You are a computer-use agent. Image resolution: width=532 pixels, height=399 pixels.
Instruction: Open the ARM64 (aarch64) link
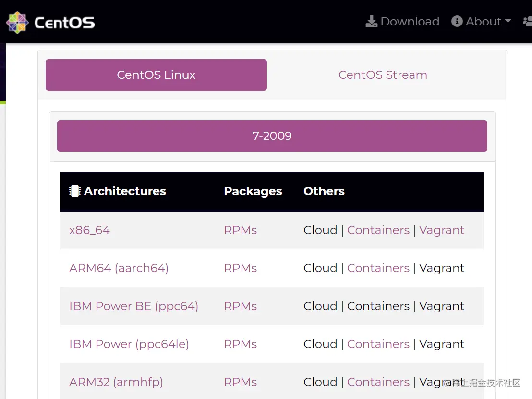(119, 268)
